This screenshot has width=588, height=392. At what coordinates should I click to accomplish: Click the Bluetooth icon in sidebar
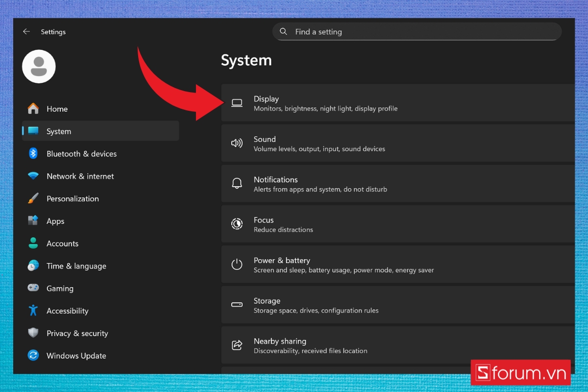(33, 153)
